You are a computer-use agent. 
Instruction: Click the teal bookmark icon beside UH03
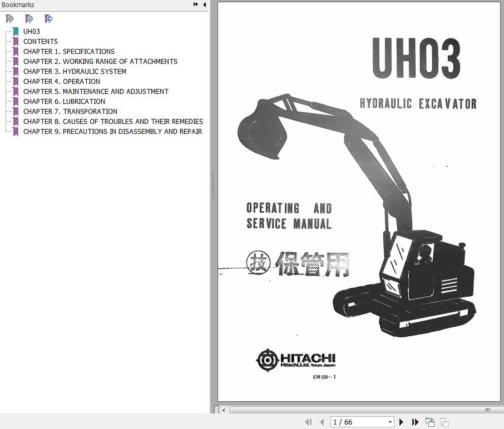[16, 32]
